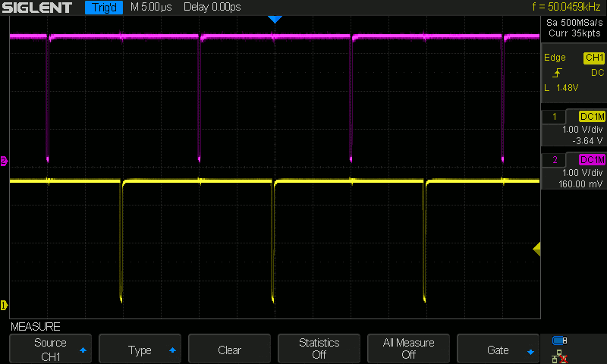Click the Edge trigger CH1 source label
Image resolution: width=607 pixels, height=364 pixels.
coord(593,58)
